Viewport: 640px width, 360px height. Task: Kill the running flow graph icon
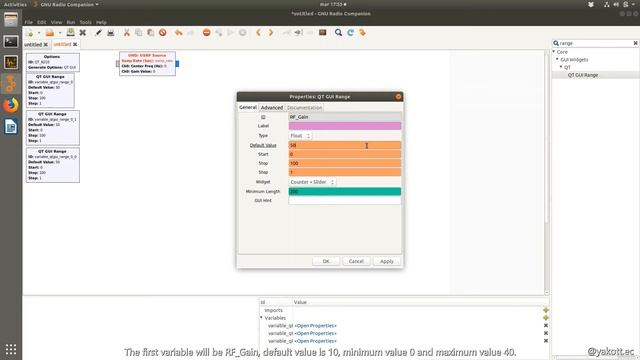pyautogui.click(x=242, y=33)
